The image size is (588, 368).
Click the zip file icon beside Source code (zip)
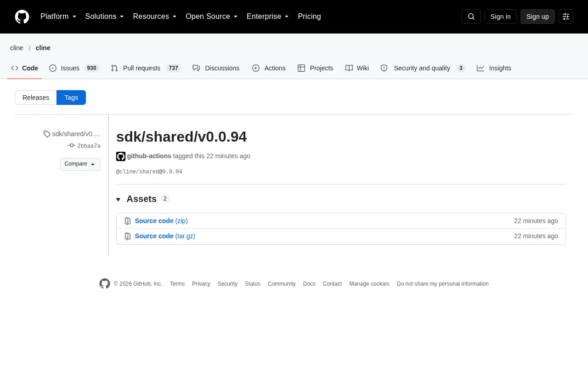[128, 221]
